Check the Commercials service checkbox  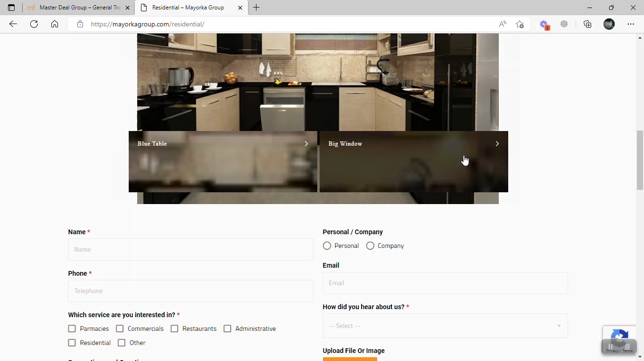coord(120,329)
